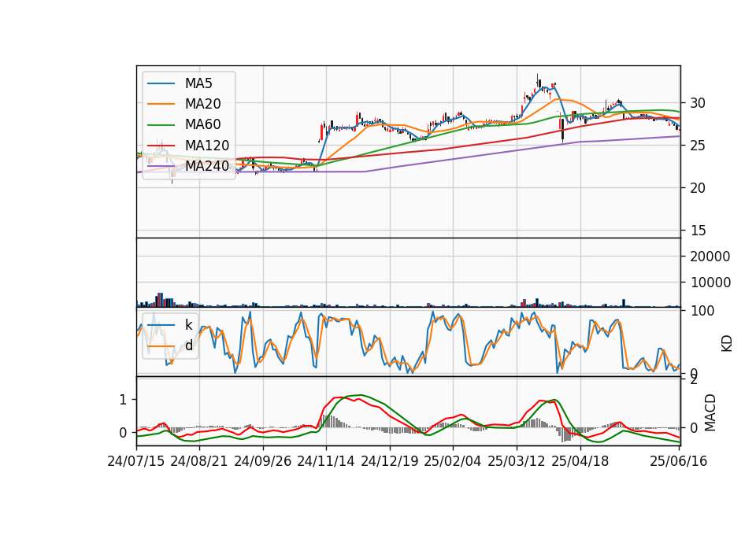This screenshot has height=543, width=756.
Task: Click the price axis value 15
Action: click(x=698, y=231)
